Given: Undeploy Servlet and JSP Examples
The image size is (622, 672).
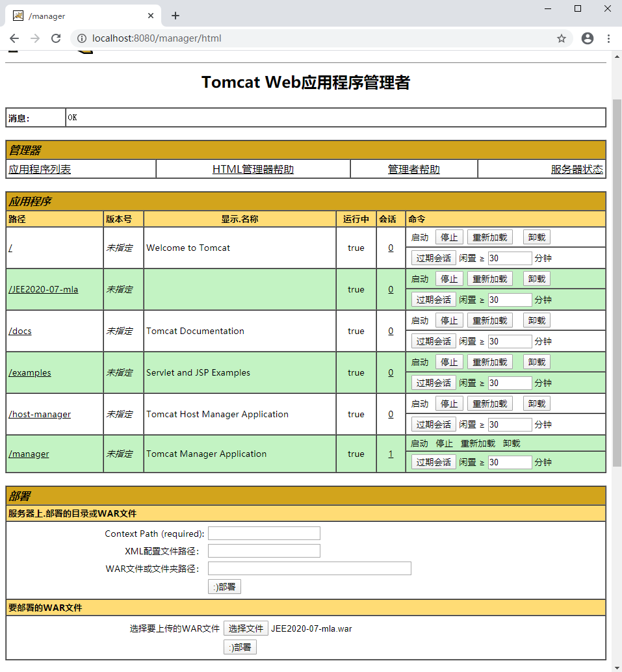Looking at the screenshot, I should coord(537,362).
